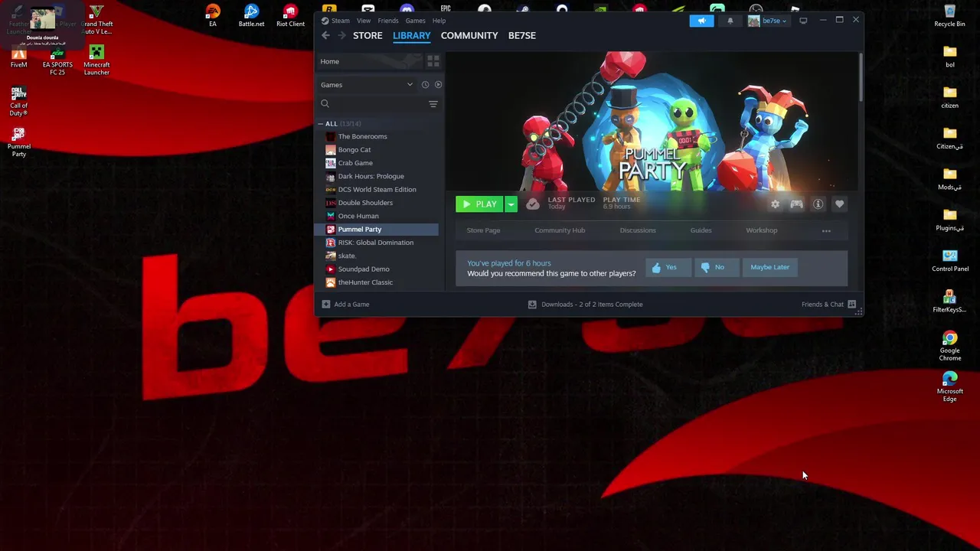Open the library advanced filter options icon
Screen dimensions: 980x551
(x=433, y=104)
